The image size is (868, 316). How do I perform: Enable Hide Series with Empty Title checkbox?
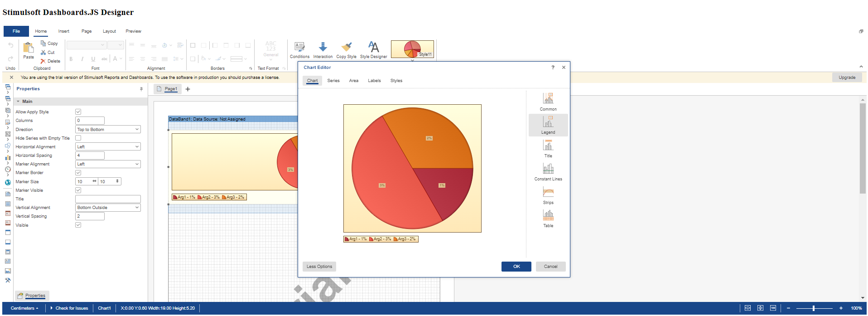(x=78, y=138)
